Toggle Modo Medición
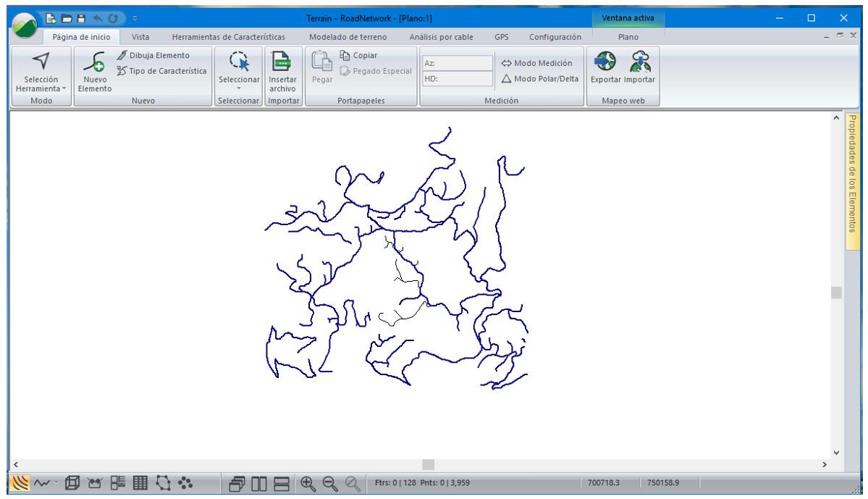 click(x=536, y=63)
